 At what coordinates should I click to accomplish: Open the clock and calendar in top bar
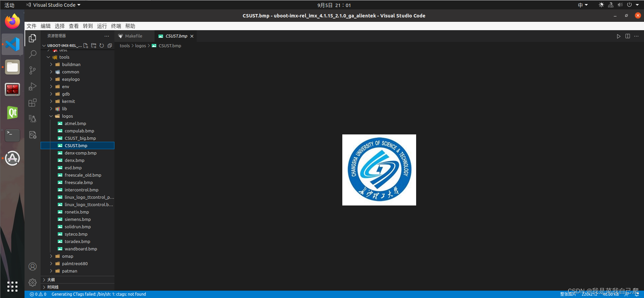click(x=334, y=5)
